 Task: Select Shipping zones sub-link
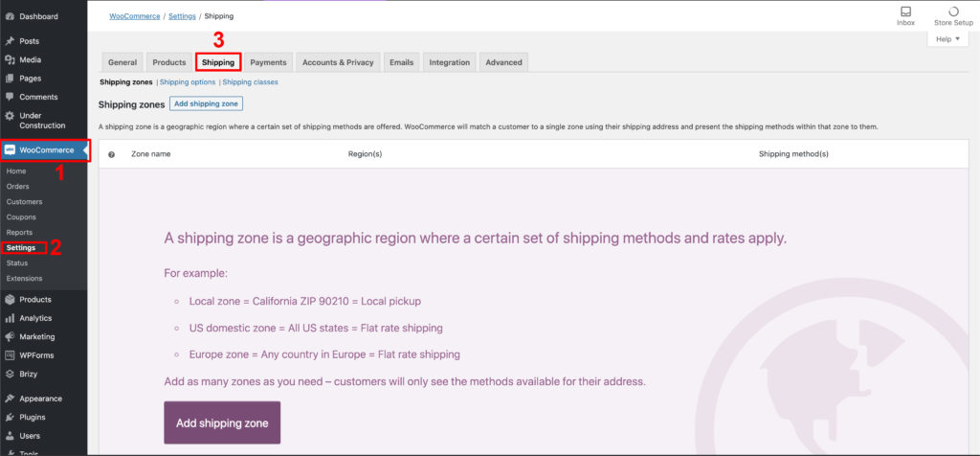click(126, 82)
